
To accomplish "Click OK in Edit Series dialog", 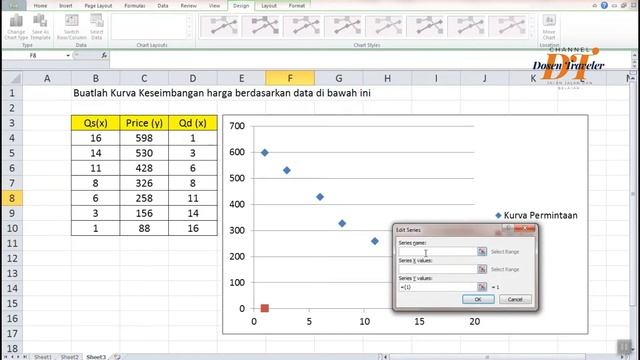I will 478,299.
